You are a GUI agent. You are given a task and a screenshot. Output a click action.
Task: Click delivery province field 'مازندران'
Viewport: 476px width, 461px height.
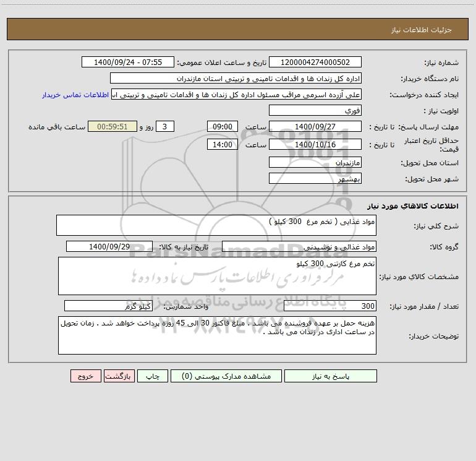pos(315,162)
